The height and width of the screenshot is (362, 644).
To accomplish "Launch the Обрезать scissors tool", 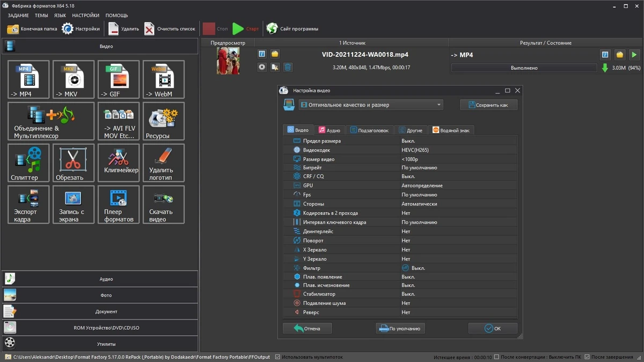I will [74, 163].
